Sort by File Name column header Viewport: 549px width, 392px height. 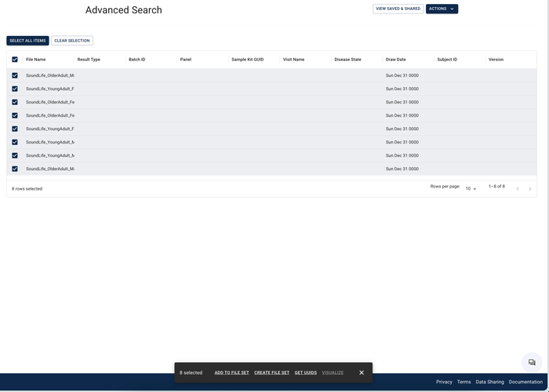pyautogui.click(x=36, y=60)
